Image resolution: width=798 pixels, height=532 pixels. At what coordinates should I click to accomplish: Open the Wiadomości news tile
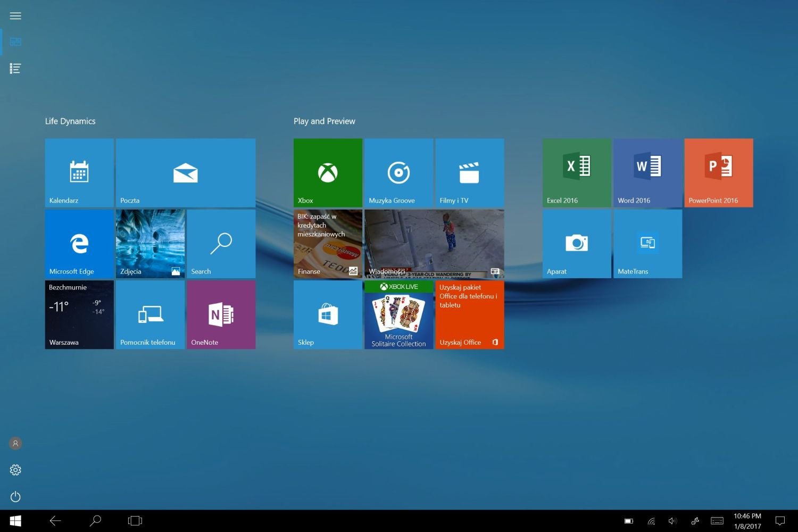pos(434,244)
